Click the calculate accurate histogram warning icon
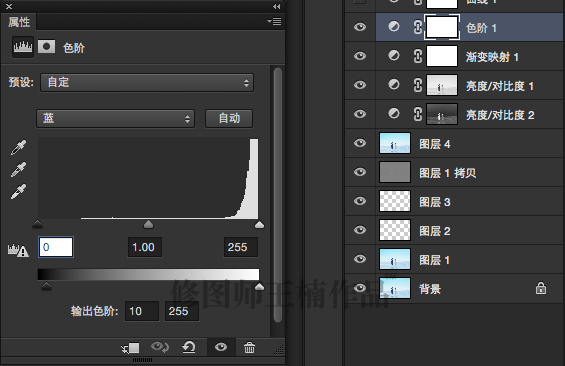The height and width of the screenshot is (366, 565). (x=18, y=250)
